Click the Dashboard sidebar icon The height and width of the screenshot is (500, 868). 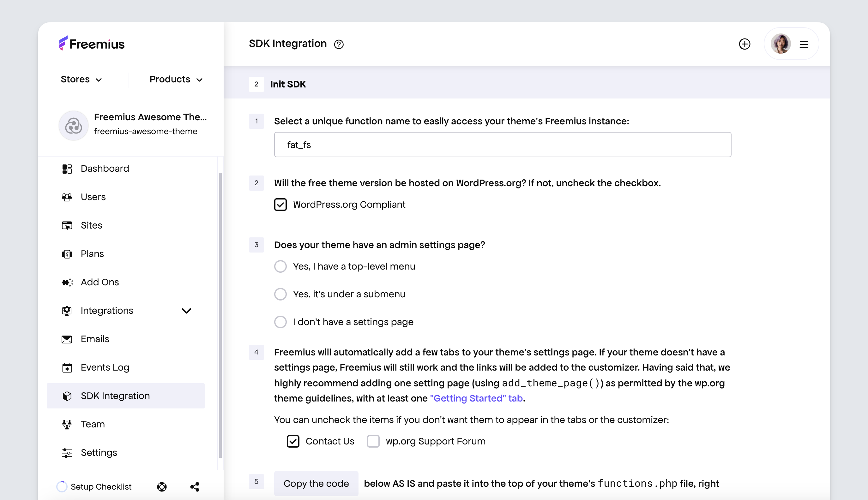pyautogui.click(x=67, y=169)
